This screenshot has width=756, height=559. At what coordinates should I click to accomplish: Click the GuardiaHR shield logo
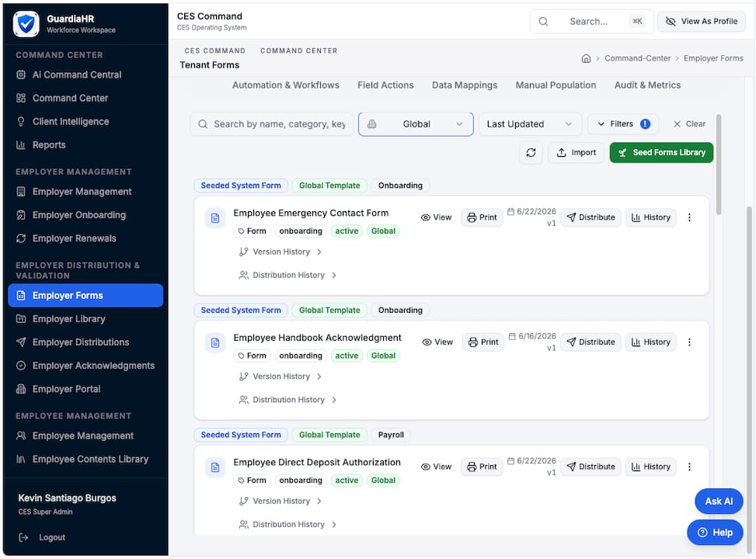click(x=26, y=23)
